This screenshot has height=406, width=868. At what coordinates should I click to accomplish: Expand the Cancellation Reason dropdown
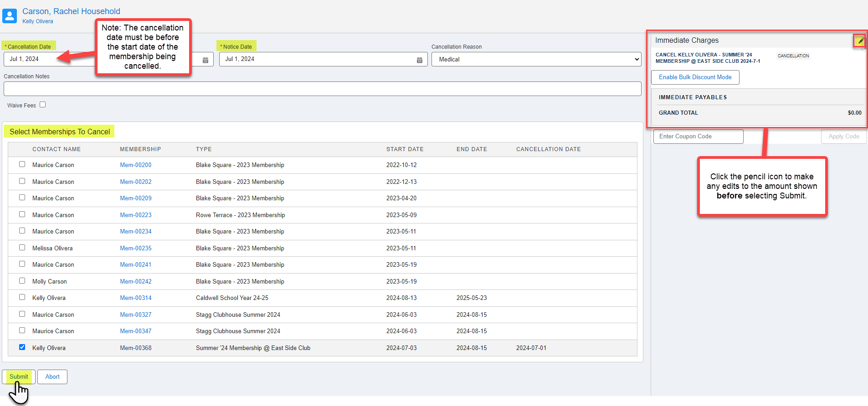coord(536,60)
